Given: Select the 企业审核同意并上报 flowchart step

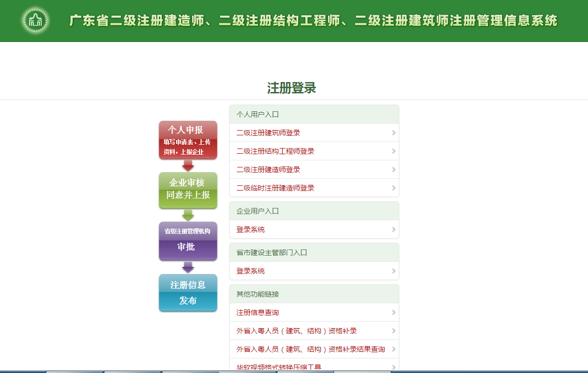Looking at the screenshot, I should (x=188, y=191).
